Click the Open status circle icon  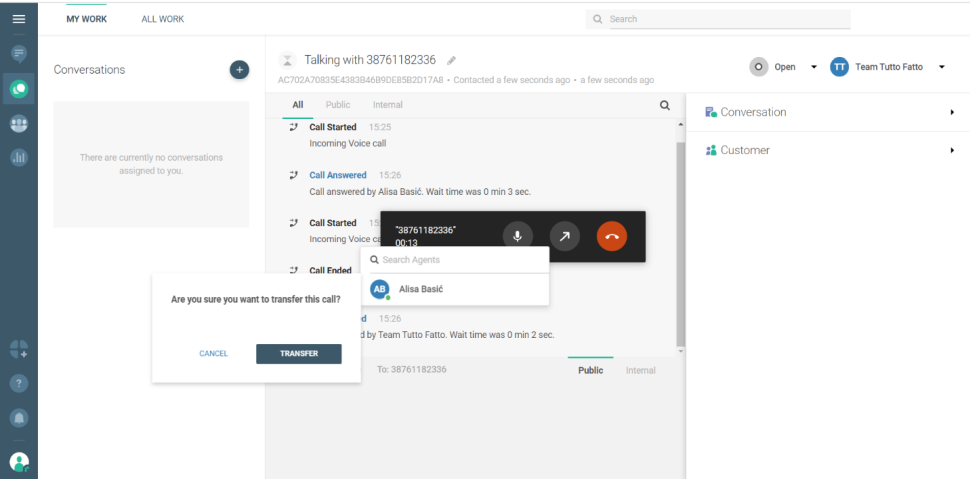pyautogui.click(x=758, y=67)
